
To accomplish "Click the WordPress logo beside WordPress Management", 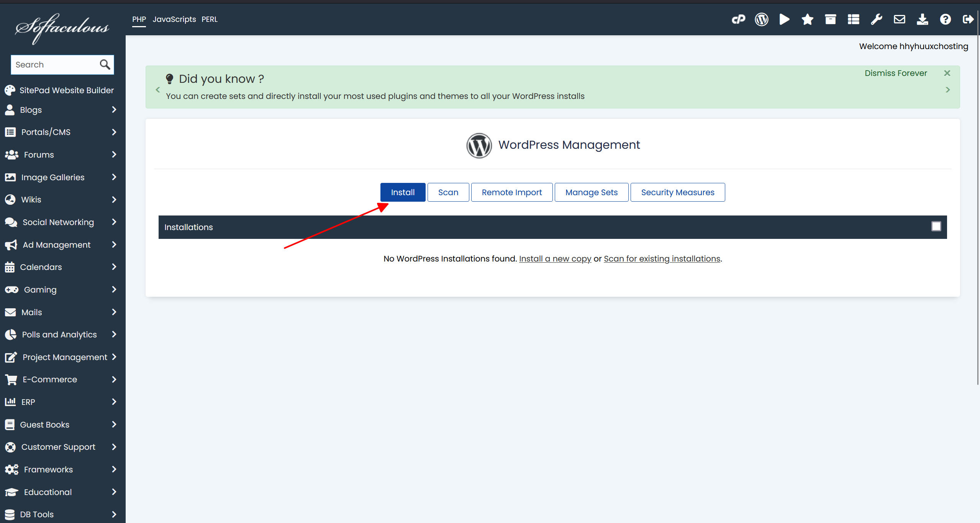I will (x=479, y=145).
